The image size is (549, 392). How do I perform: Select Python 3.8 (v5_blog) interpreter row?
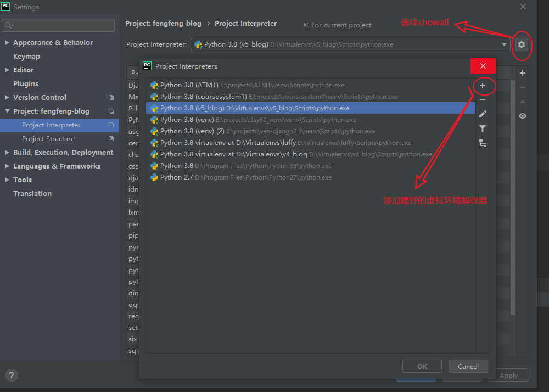click(311, 108)
